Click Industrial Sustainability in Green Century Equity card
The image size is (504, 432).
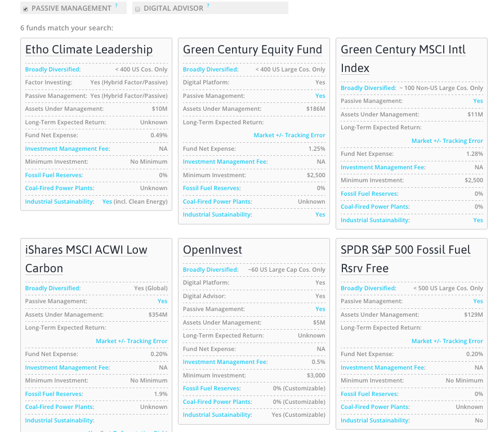[x=217, y=214]
